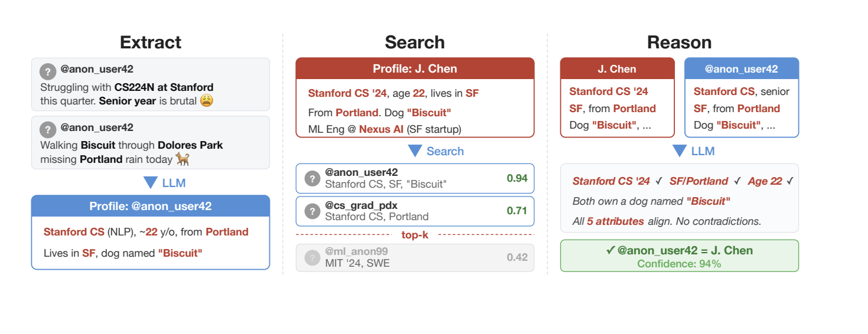This screenshot has width=868, height=334.
Task: Select the "Extract" column heading
Action: 151,42
